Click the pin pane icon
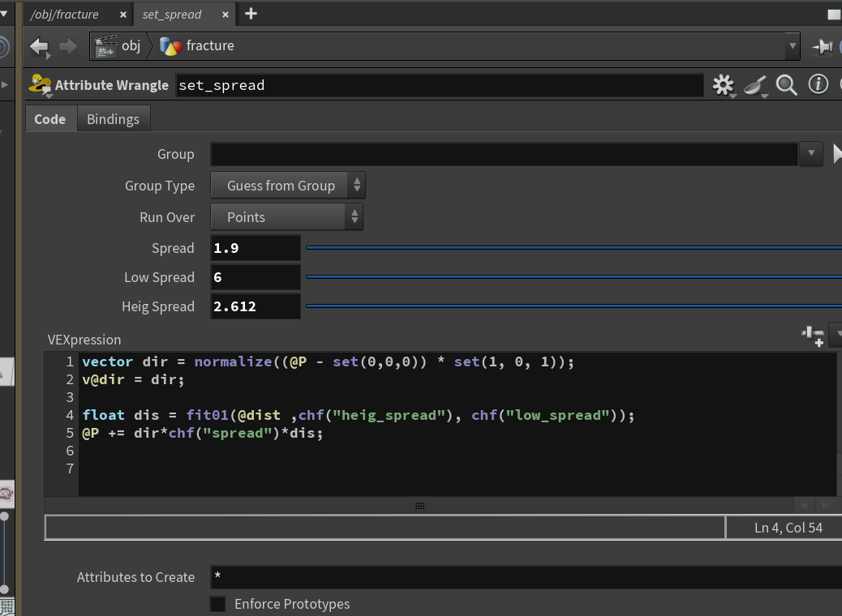The image size is (842, 616). pos(822,47)
